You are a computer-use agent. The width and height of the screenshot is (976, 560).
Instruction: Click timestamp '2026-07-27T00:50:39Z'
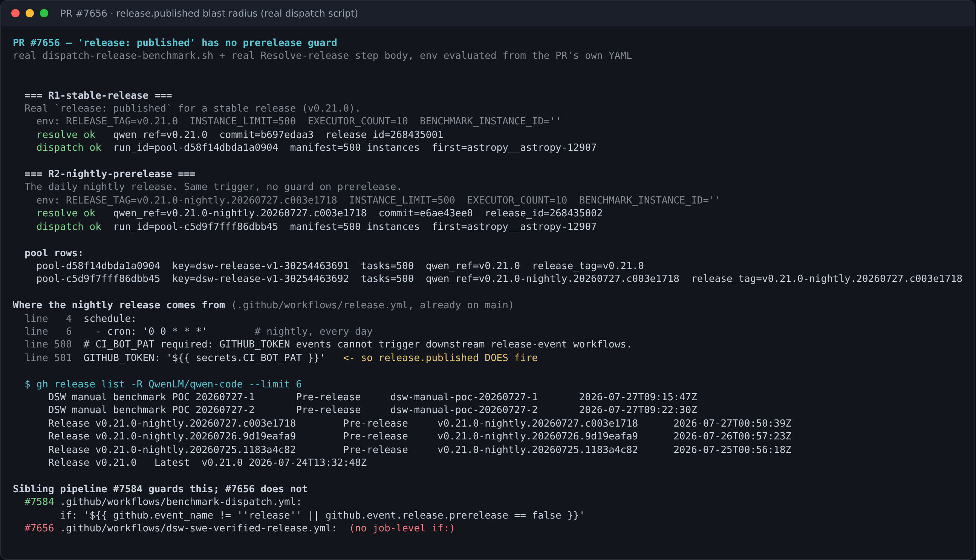pos(732,424)
